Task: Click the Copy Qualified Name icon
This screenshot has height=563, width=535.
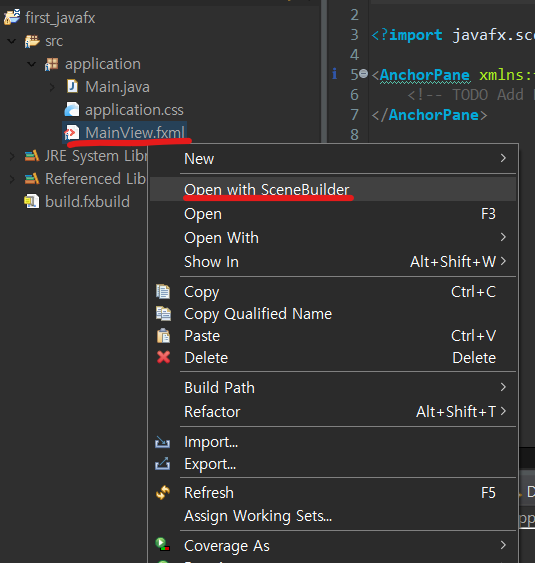Action: coord(163,313)
